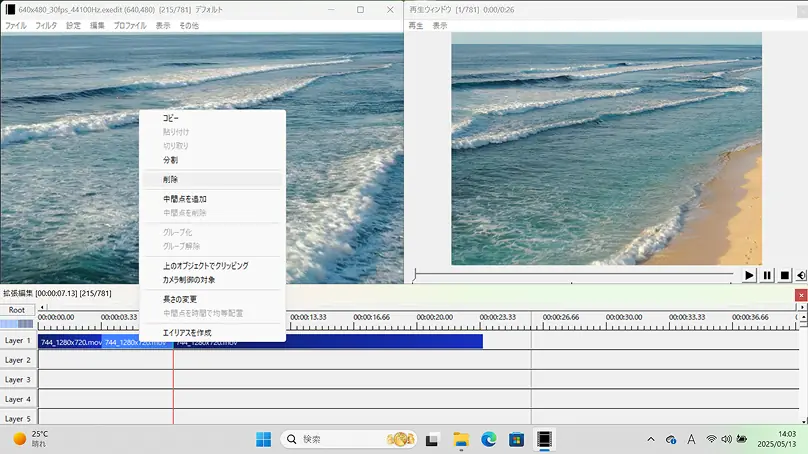Open the フィルタ menu
808x454 pixels.
pyautogui.click(x=46, y=25)
